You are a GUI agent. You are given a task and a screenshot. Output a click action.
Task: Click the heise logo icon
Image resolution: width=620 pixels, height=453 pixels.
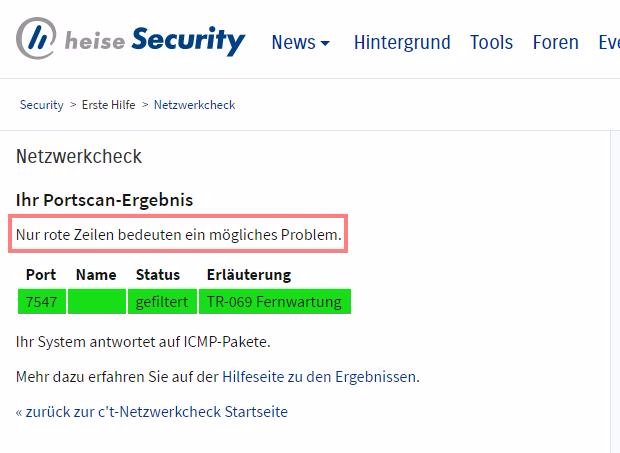tap(37, 39)
